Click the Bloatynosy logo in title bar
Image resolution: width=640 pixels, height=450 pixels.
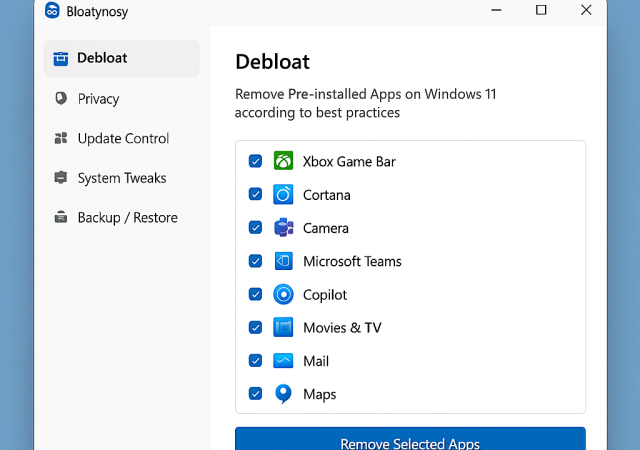point(53,11)
